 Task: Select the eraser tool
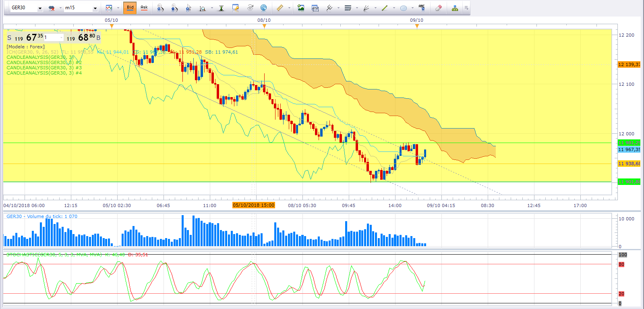coord(439,8)
